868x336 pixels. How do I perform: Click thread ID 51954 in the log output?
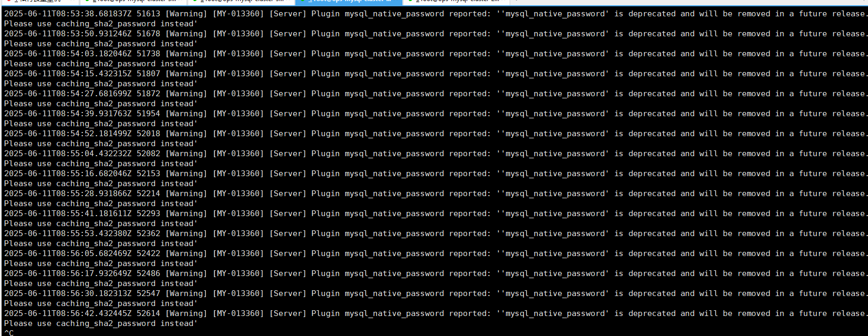tap(148, 114)
